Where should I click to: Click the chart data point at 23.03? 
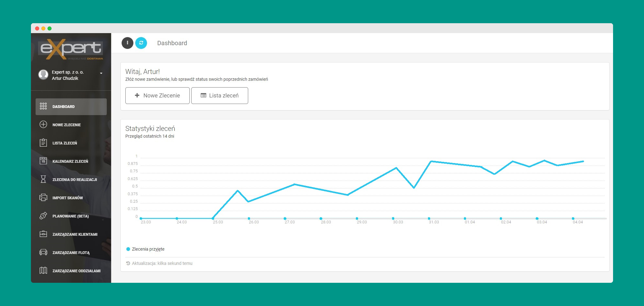tap(141, 218)
